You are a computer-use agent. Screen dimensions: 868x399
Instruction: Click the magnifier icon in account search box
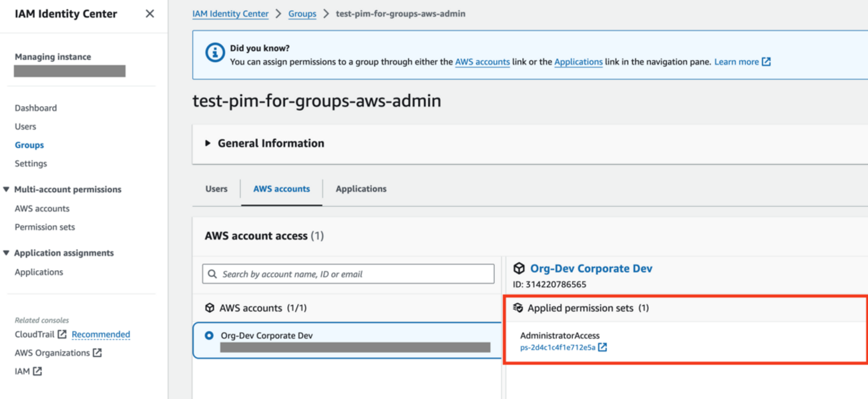click(212, 274)
